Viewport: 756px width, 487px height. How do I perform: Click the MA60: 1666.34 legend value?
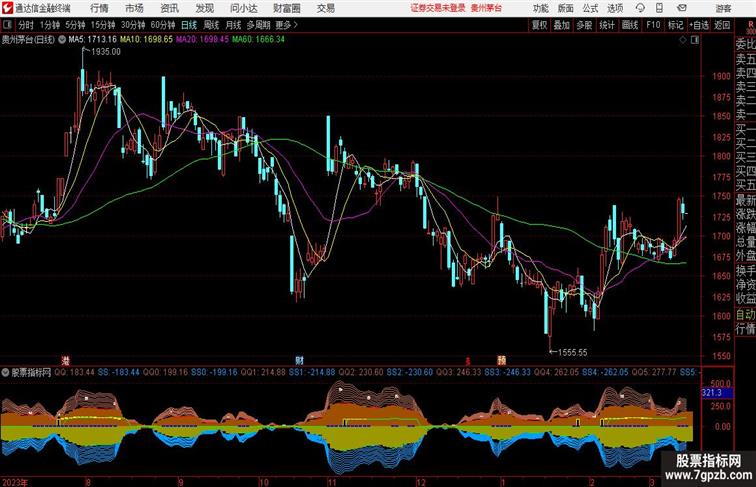click(258, 40)
